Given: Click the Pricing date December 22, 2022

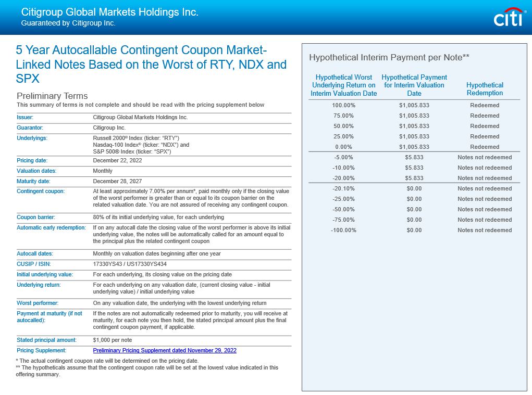Looking at the screenshot, I should (117, 161).
